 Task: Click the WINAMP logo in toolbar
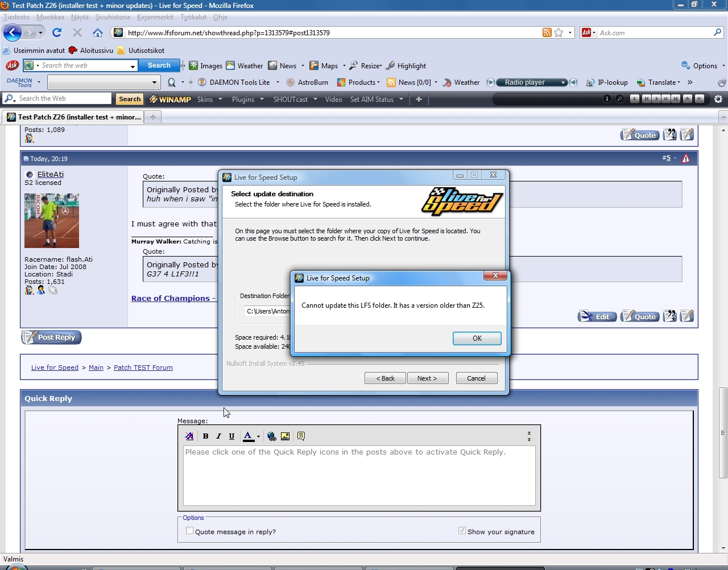click(x=170, y=100)
